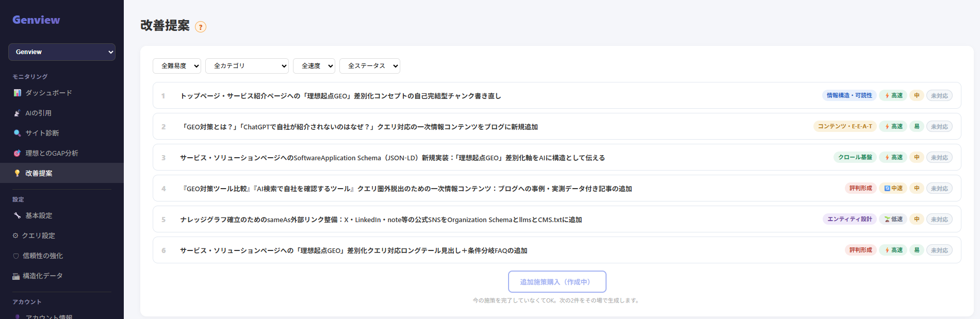
Task: Click the クロール基盤 category tag
Action: [x=855, y=157]
